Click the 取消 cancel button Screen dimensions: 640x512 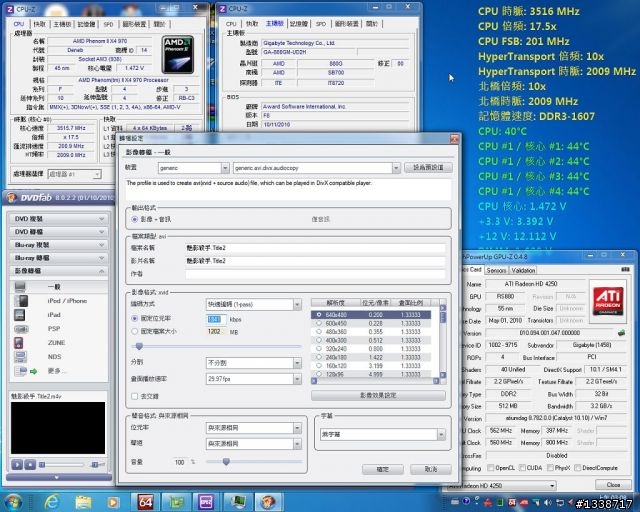coord(431,469)
